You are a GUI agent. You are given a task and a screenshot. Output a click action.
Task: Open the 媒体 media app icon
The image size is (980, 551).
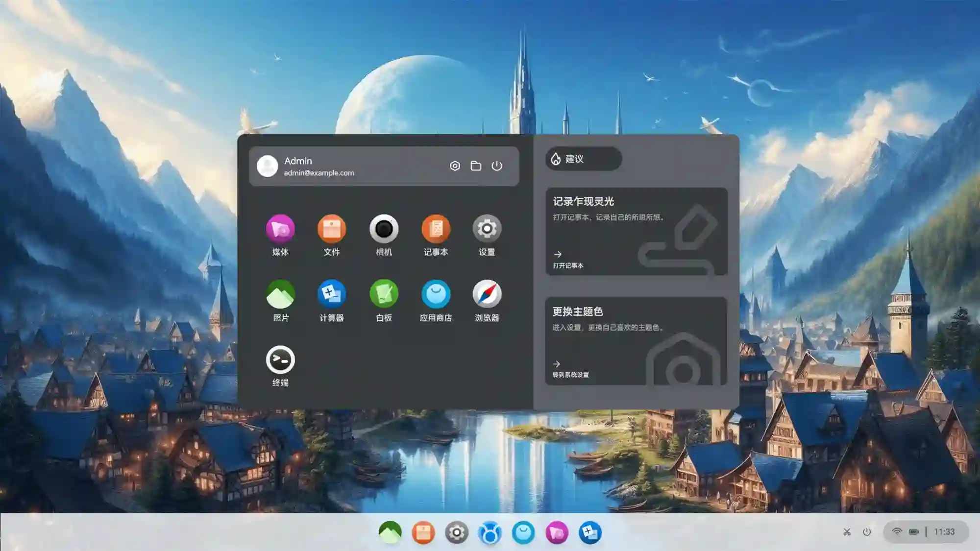280,229
